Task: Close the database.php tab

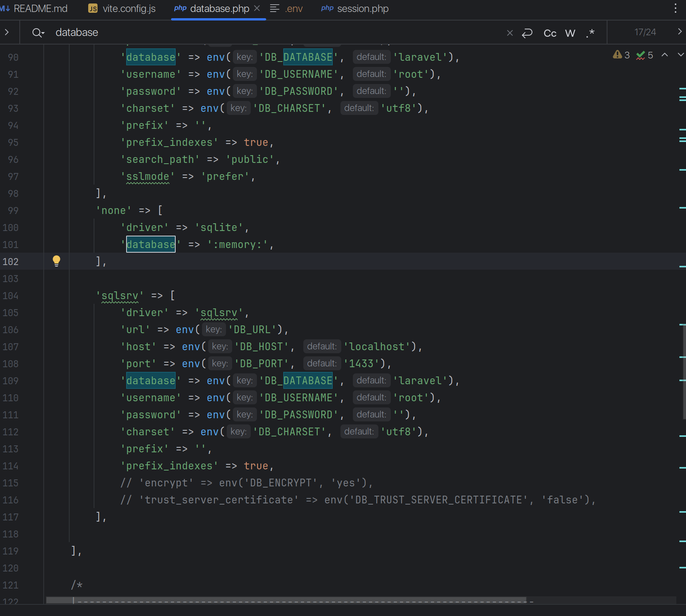Action: (x=257, y=8)
